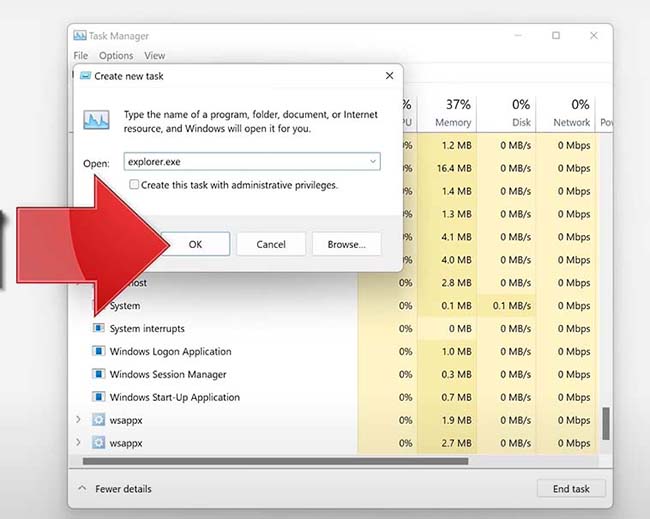Image resolution: width=650 pixels, height=519 pixels.
Task: Click the large run icon inside the dialog
Action: click(x=96, y=120)
